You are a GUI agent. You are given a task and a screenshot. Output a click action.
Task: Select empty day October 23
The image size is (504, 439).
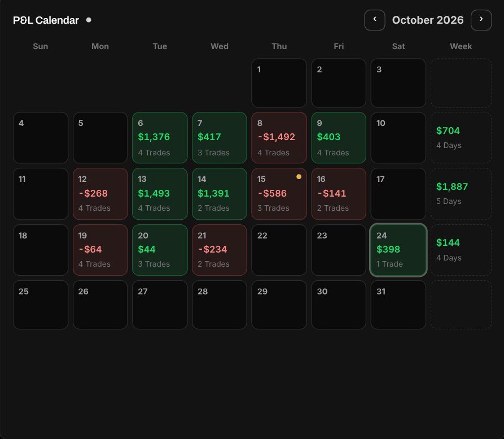pos(339,250)
